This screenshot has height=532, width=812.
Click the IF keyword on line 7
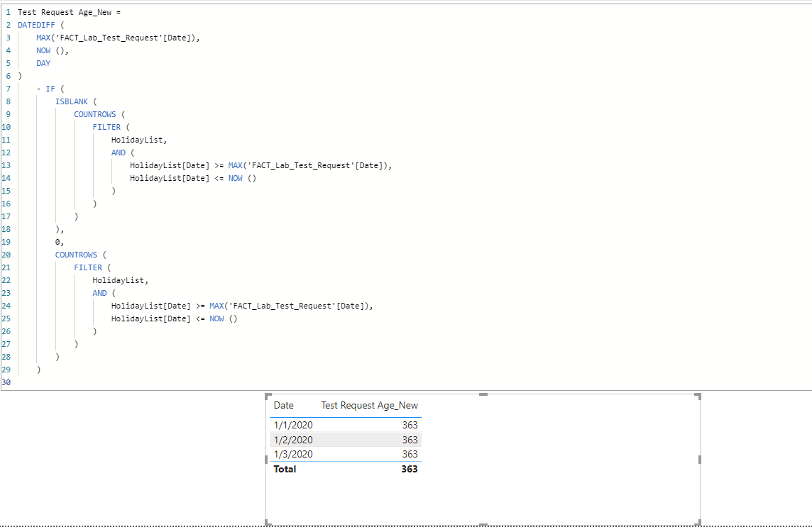[x=50, y=89]
